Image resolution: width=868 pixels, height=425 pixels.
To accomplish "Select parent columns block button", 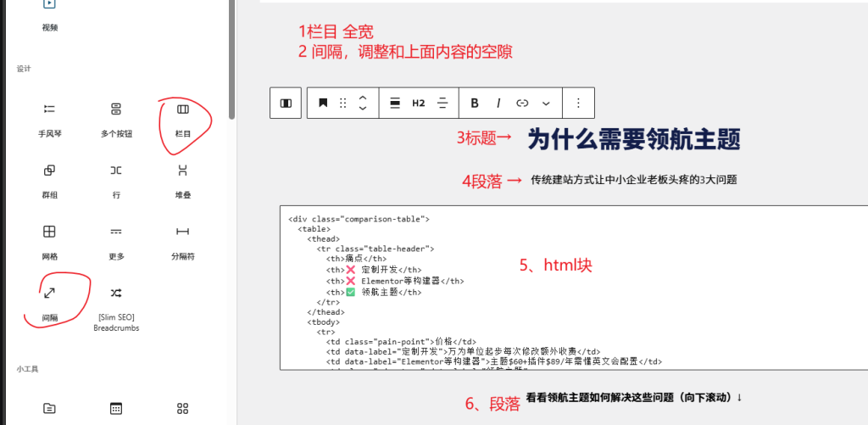I will [x=286, y=103].
